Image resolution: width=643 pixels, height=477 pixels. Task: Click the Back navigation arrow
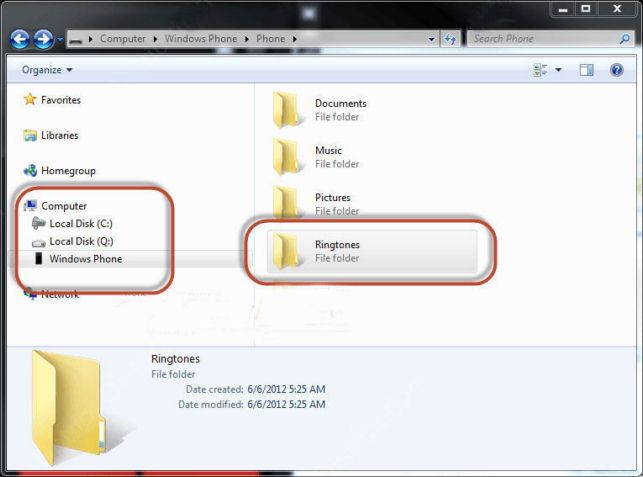(x=20, y=39)
